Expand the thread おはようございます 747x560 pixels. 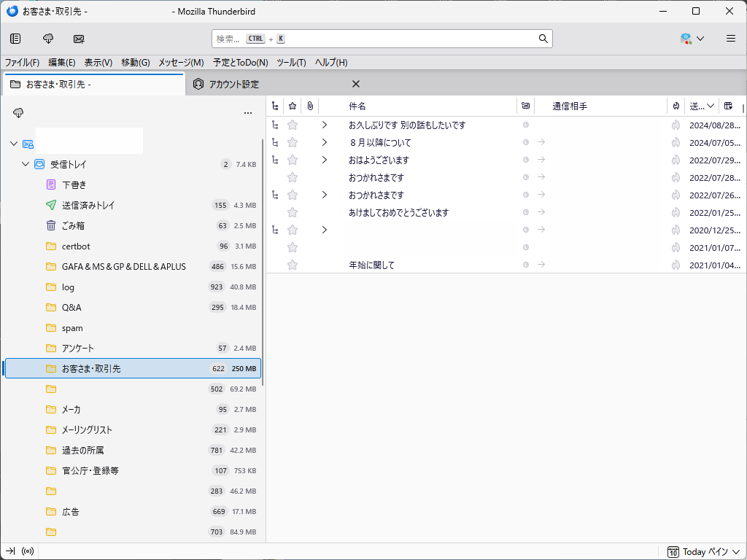coord(324,160)
